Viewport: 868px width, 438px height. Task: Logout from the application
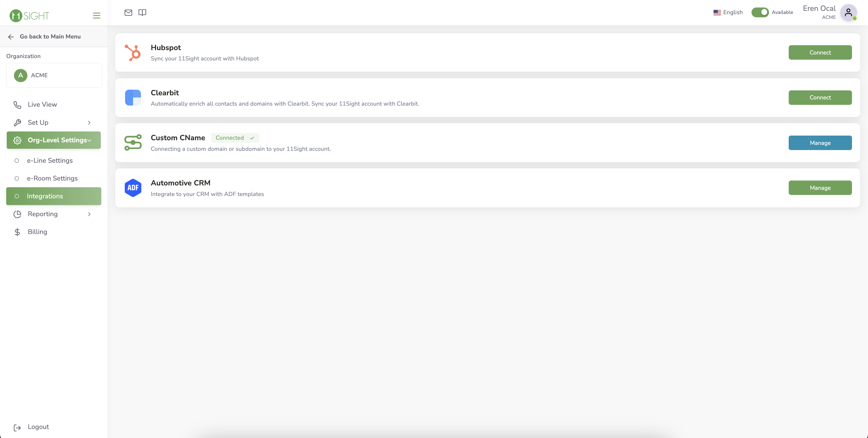[38, 427]
